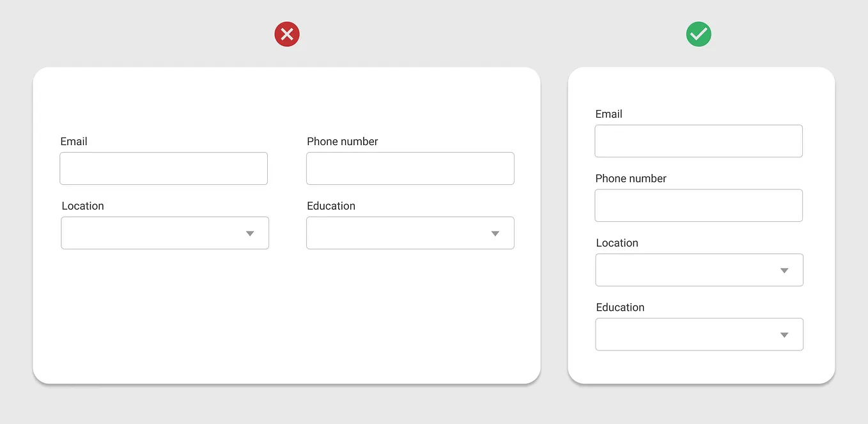Viewport: 868px width, 424px height.
Task: Click the Location dropdown arrow on right card
Action: point(784,271)
